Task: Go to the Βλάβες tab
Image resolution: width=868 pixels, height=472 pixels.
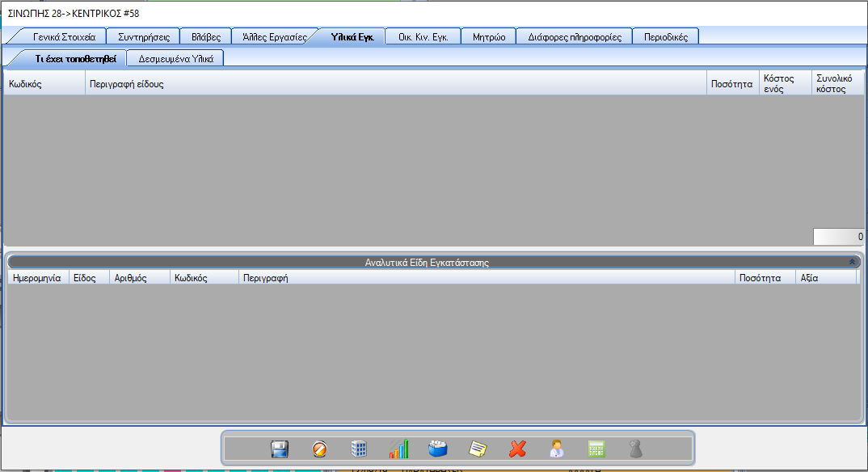Action: tap(206, 36)
